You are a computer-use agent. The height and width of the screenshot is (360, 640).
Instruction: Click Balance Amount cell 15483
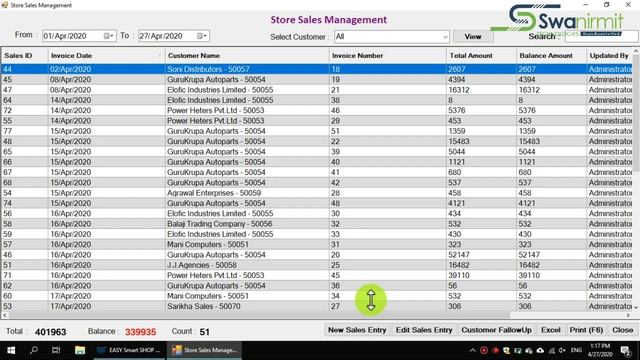coord(551,142)
